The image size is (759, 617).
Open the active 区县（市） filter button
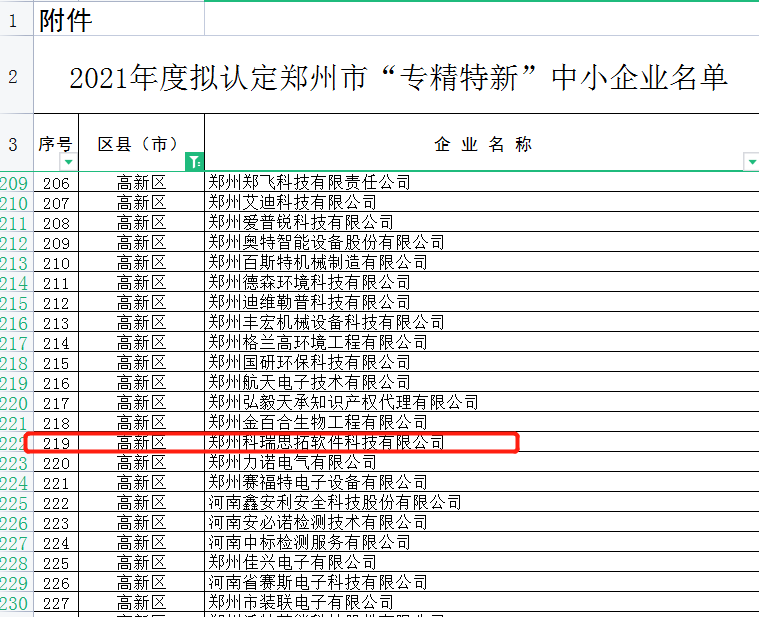click(x=195, y=162)
